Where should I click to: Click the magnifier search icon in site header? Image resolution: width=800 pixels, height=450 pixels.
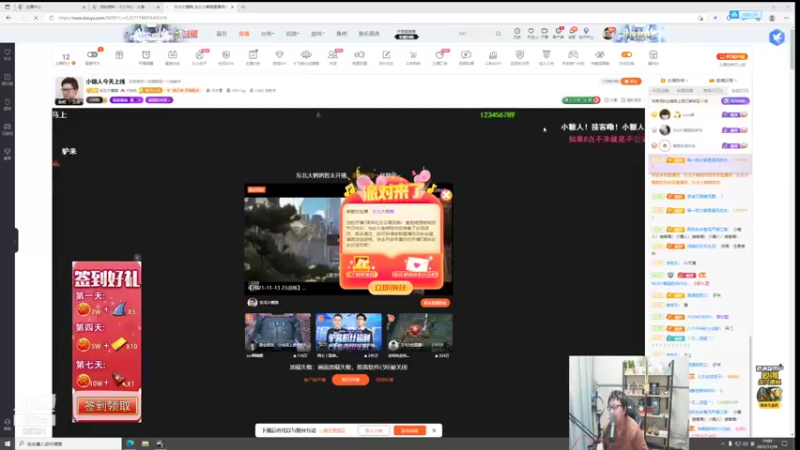coord(498,34)
